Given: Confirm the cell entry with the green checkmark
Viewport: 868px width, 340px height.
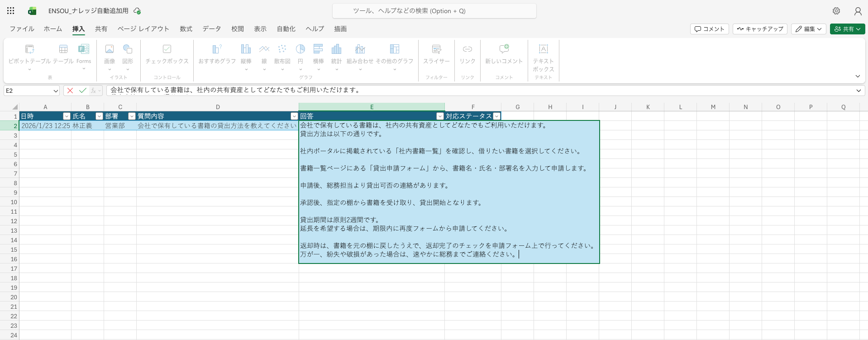Looking at the screenshot, I should [x=83, y=91].
